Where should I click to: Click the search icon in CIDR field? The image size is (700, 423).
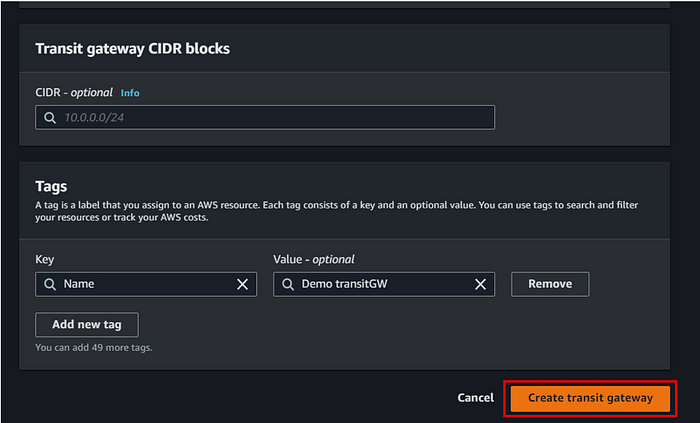pyautogui.click(x=50, y=118)
